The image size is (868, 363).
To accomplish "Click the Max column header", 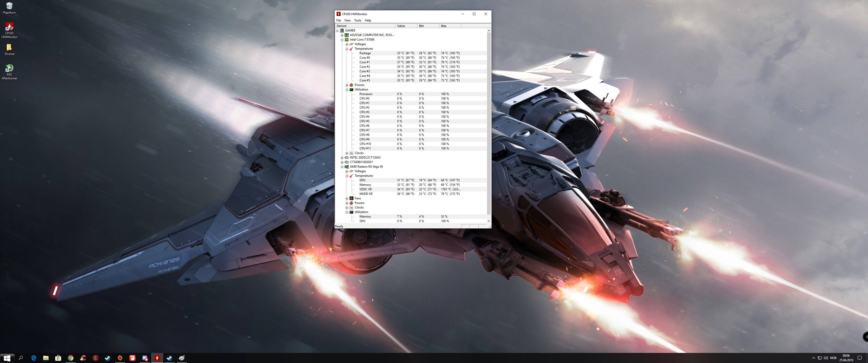I will (x=450, y=26).
